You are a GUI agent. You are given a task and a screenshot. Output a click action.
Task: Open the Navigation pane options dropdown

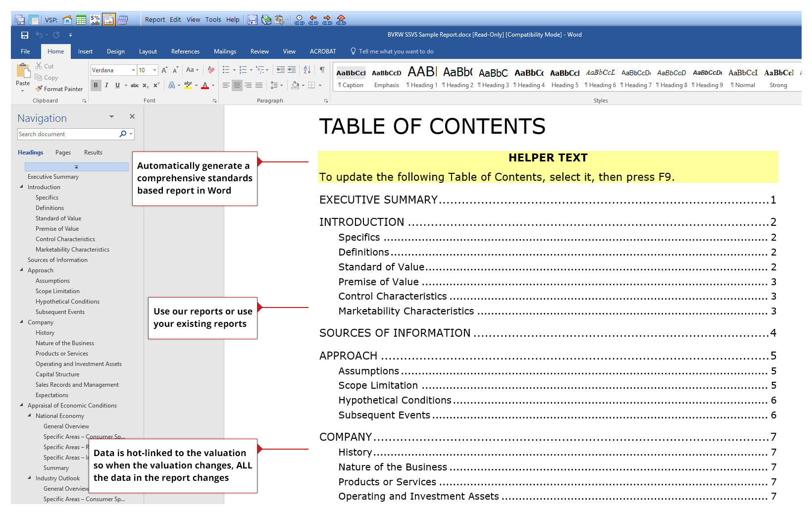pos(112,116)
